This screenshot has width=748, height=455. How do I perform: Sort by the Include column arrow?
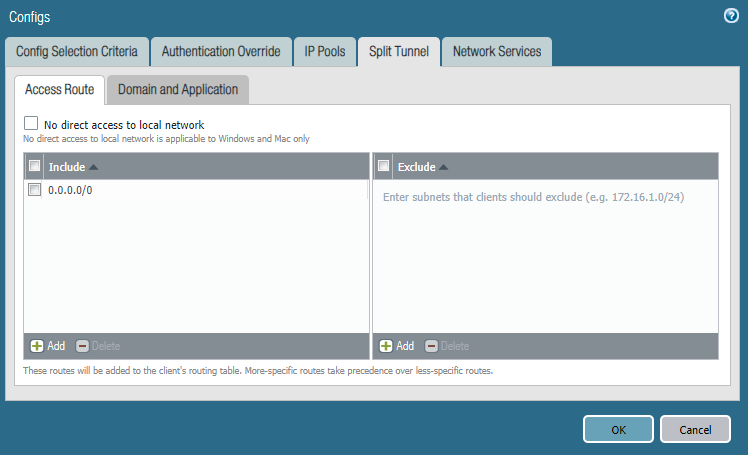pos(94,167)
